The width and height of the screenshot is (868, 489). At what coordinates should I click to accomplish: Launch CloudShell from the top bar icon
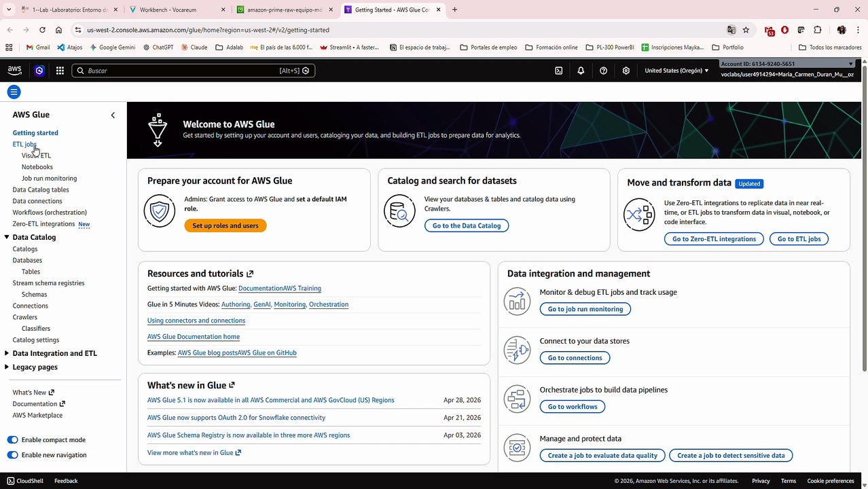558,71
